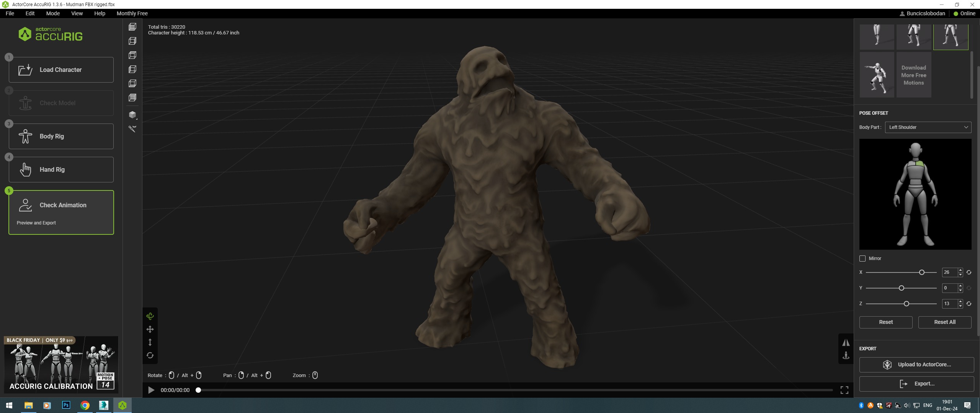The width and height of the screenshot is (980, 413).
Task: Click the Y offset slider handle
Action: 902,288
